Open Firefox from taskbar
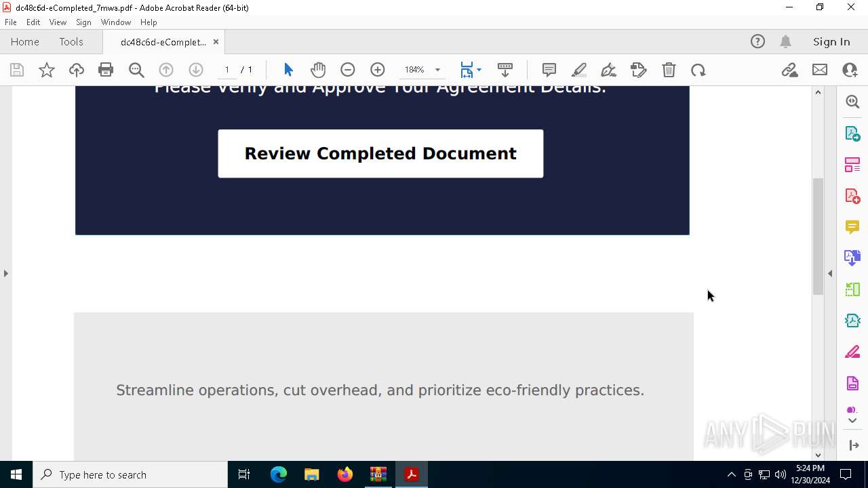The height and width of the screenshot is (488, 868). (345, 474)
